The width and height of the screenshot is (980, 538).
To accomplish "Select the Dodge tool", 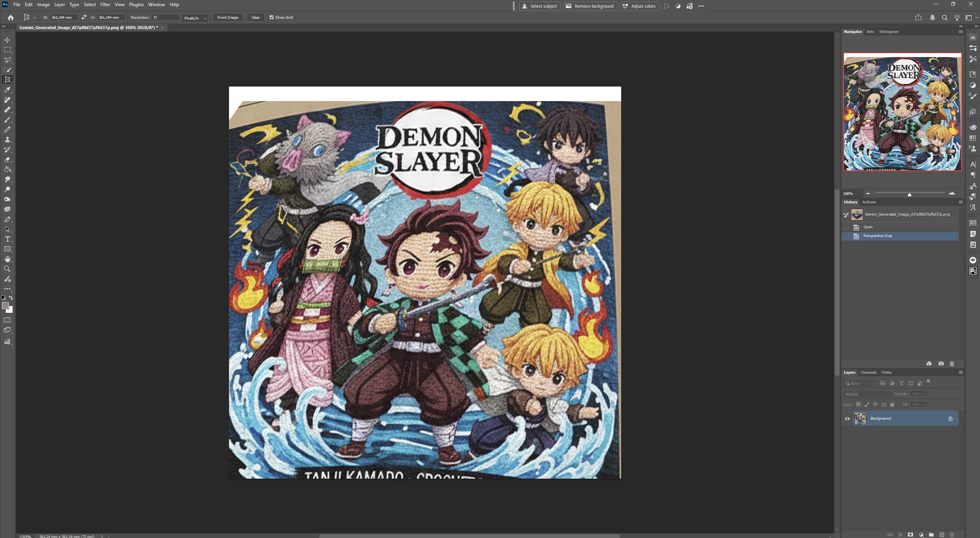I will coord(7,190).
